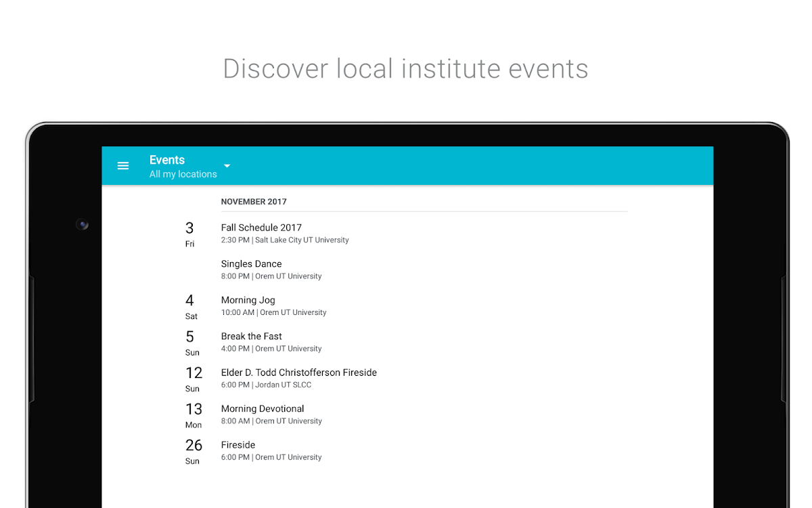Click the date label 4 Sat
Image resolution: width=812 pixels, height=508 pixels.
[190, 307]
